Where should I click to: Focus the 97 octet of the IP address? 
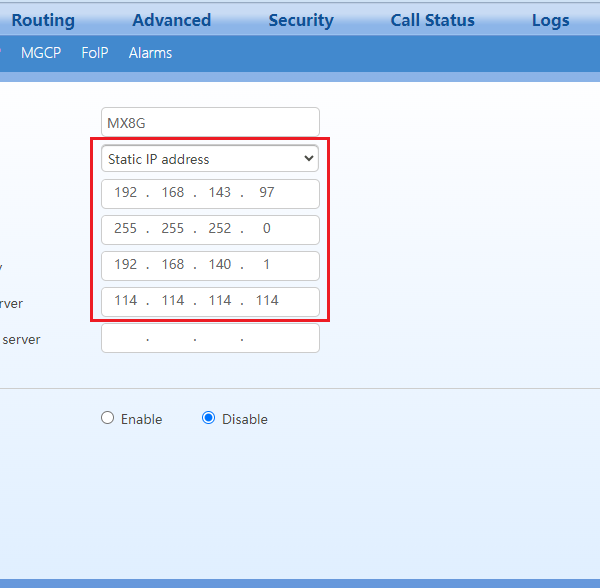pos(266,193)
